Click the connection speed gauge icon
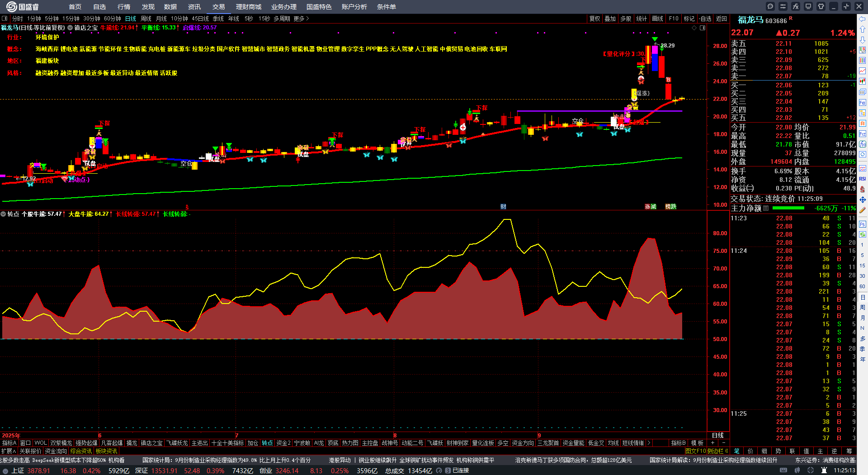868x475 pixels. pyautogui.click(x=439, y=470)
